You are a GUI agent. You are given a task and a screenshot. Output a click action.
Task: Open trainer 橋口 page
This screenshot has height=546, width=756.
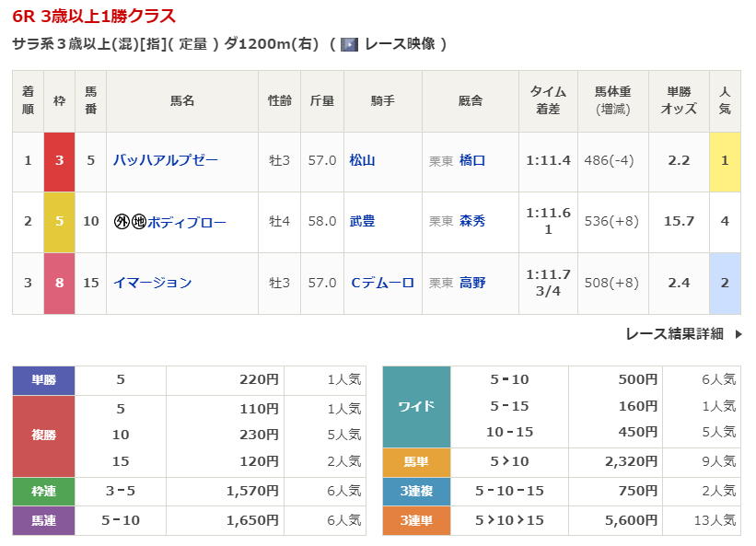click(x=471, y=160)
